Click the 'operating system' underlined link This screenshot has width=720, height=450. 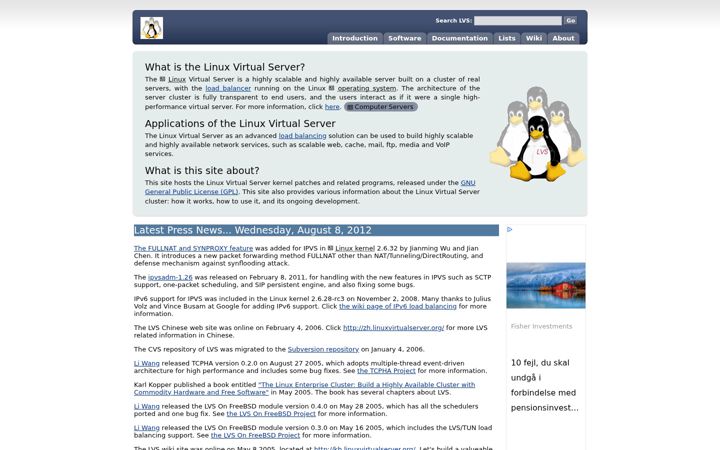(367, 88)
